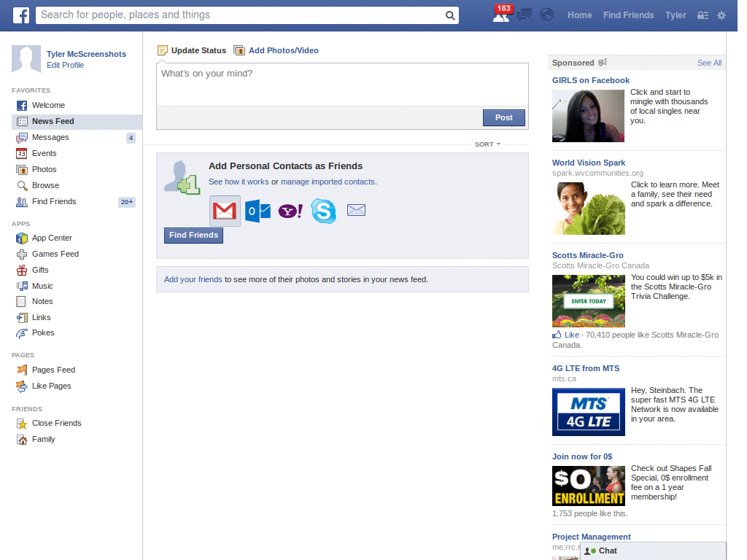
Task: Select the Update Status tab
Action: tap(192, 50)
